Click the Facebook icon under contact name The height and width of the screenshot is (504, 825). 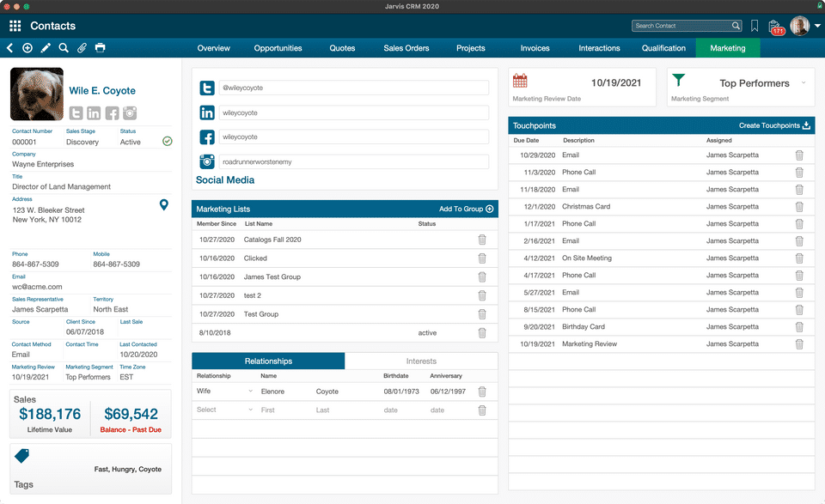coord(112,113)
